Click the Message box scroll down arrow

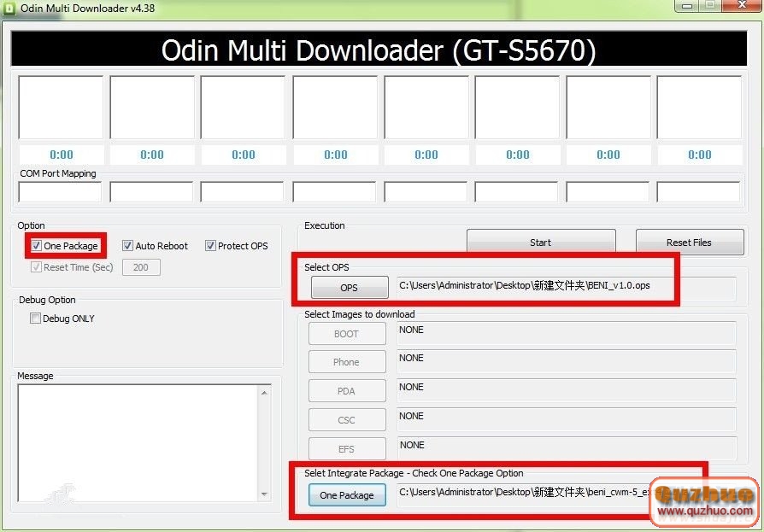[264, 494]
